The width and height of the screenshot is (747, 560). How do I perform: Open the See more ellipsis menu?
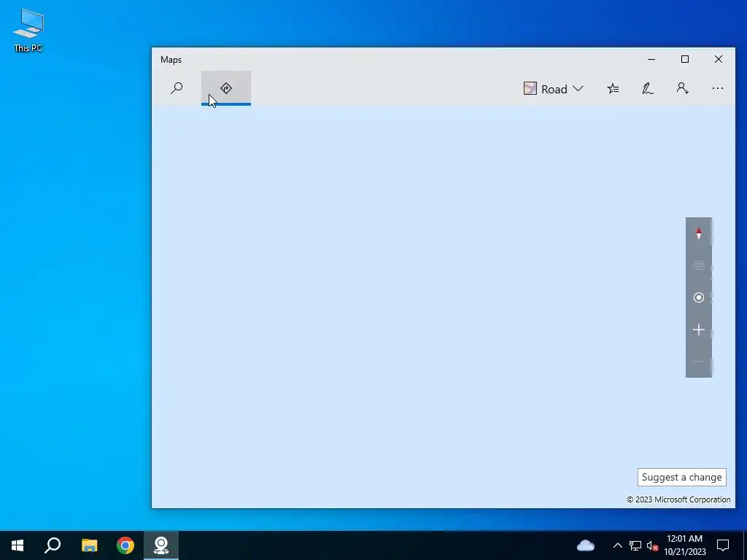click(x=718, y=88)
